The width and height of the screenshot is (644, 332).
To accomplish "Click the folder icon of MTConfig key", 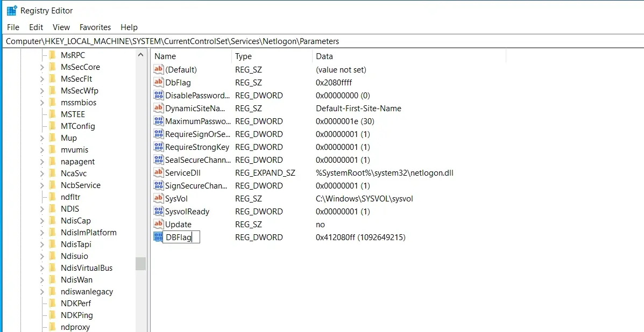I will pos(52,126).
